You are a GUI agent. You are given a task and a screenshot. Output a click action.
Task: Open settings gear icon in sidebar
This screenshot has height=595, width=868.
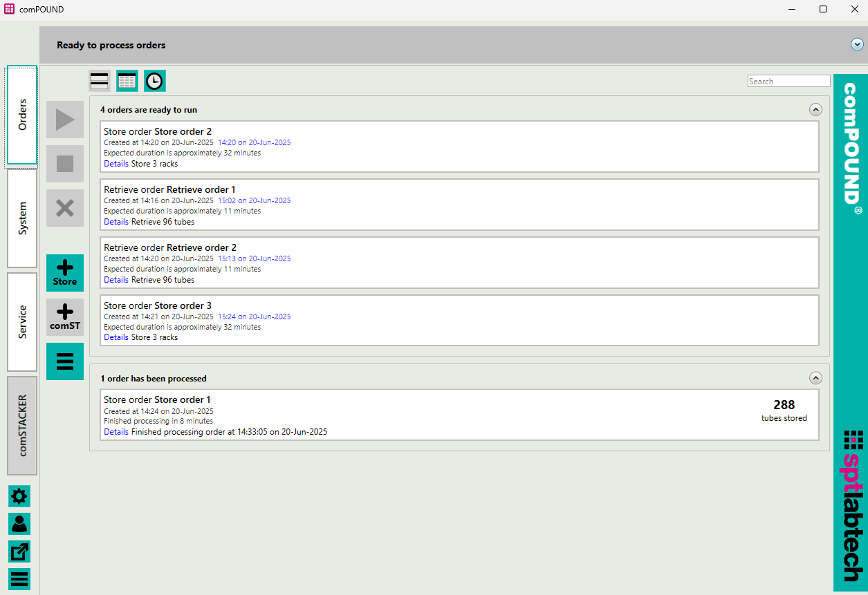pos(19,496)
